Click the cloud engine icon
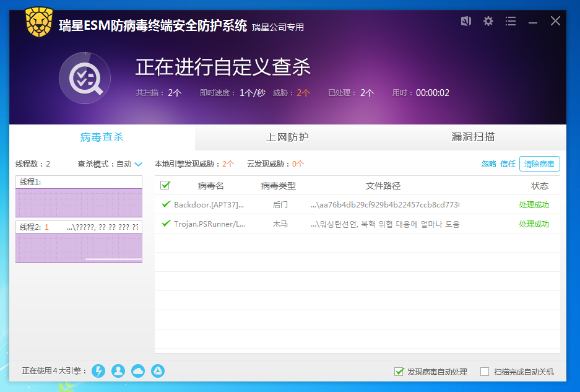This screenshot has height=392, width=580. click(138, 371)
